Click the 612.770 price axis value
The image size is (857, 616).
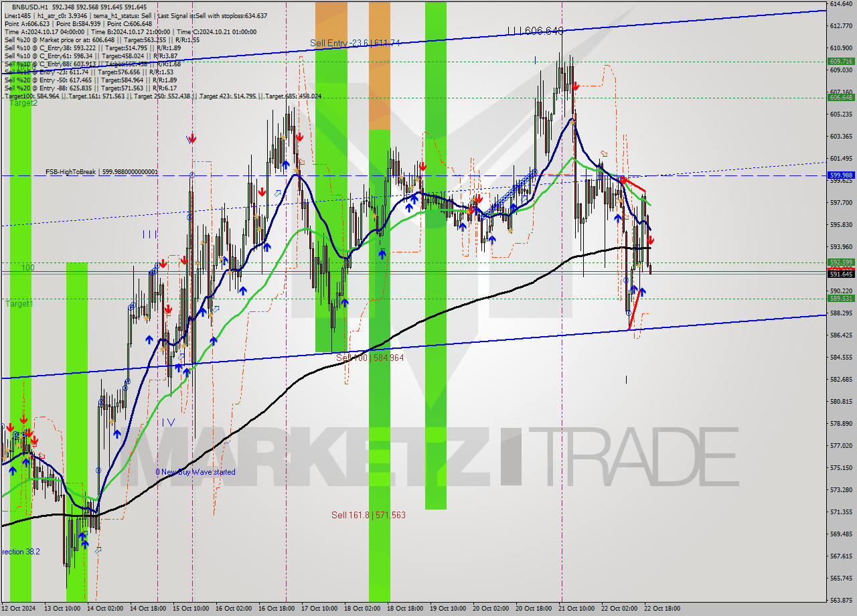(841, 26)
